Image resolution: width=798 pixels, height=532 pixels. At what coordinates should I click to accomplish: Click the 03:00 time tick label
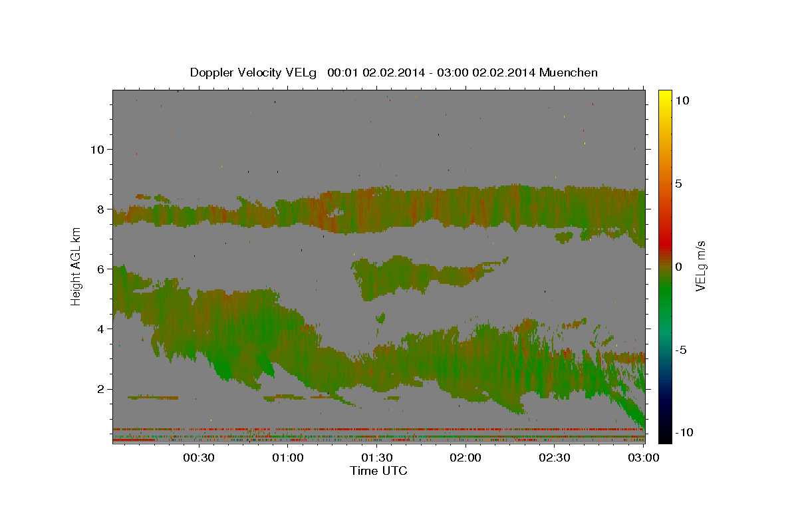[644, 458]
